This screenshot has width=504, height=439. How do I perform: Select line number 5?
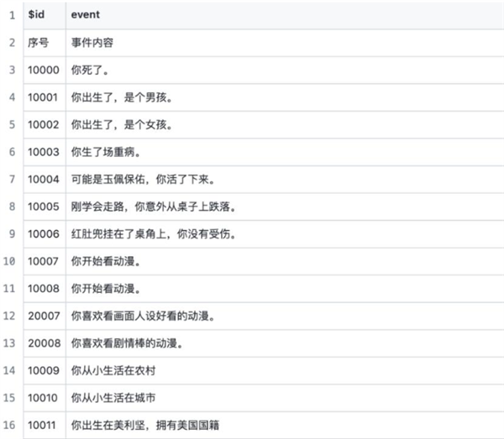tap(10, 124)
